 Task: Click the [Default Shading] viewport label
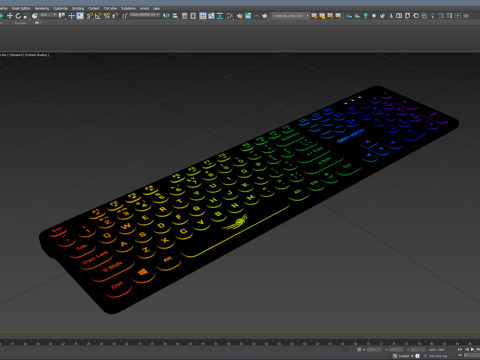pos(37,55)
